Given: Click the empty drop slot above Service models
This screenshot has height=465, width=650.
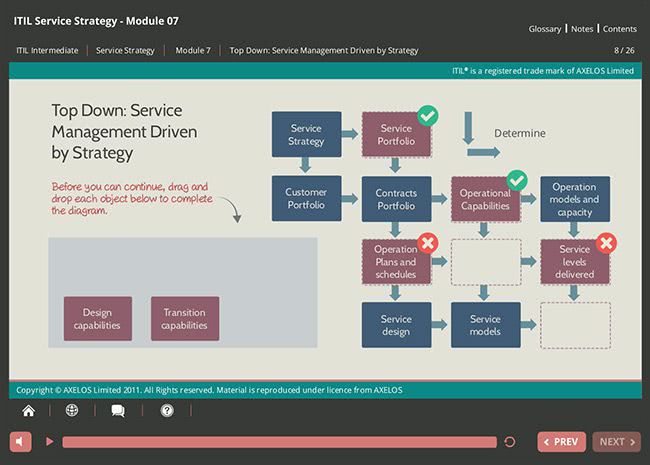Looking at the screenshot, I should pyautogui.click(x=486, y=262).
